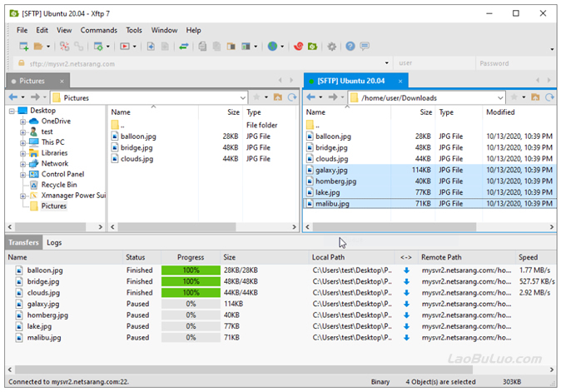Open the options gear icon in toolbar

(x=332, y=47)
